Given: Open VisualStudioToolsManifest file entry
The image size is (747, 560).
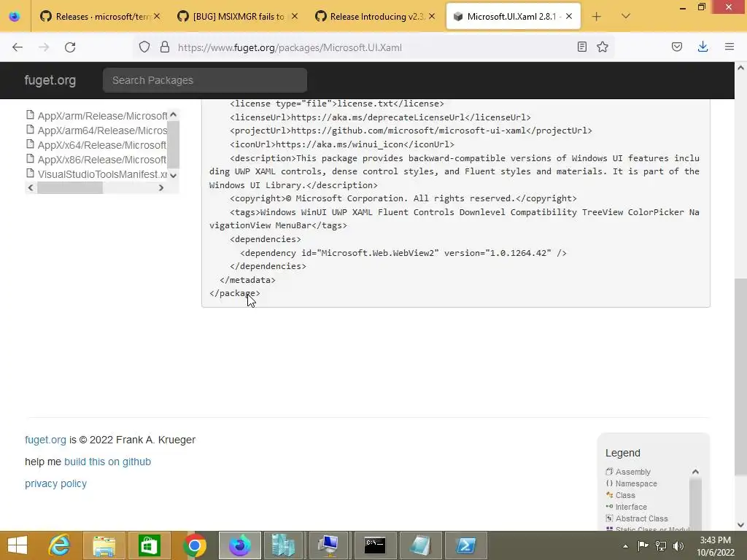Looking at the screenshot, I should pyautogui.click(x=102, y=174).
